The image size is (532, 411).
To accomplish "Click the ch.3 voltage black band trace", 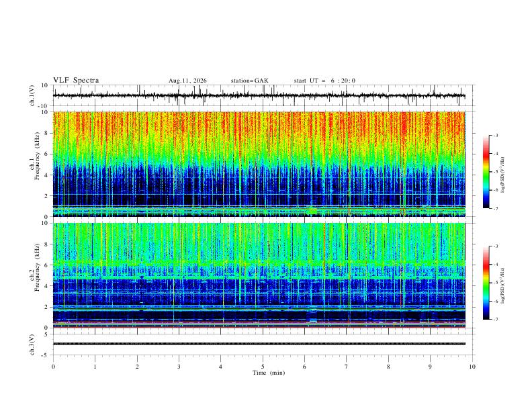I will (259, 344).
